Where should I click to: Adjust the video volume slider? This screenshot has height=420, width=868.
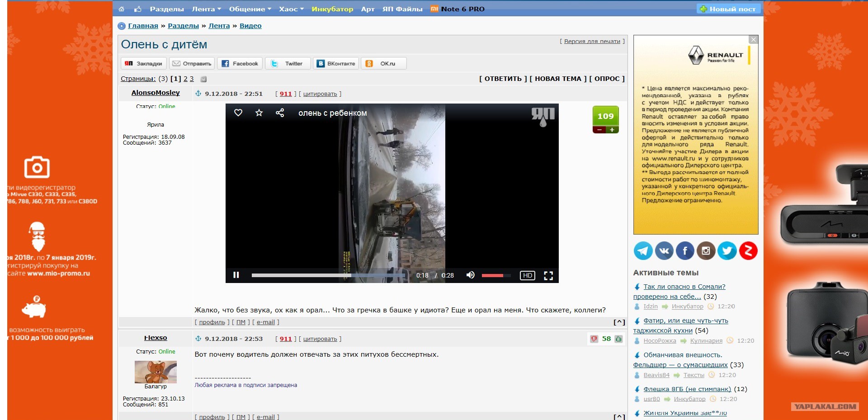coord(496,275)
